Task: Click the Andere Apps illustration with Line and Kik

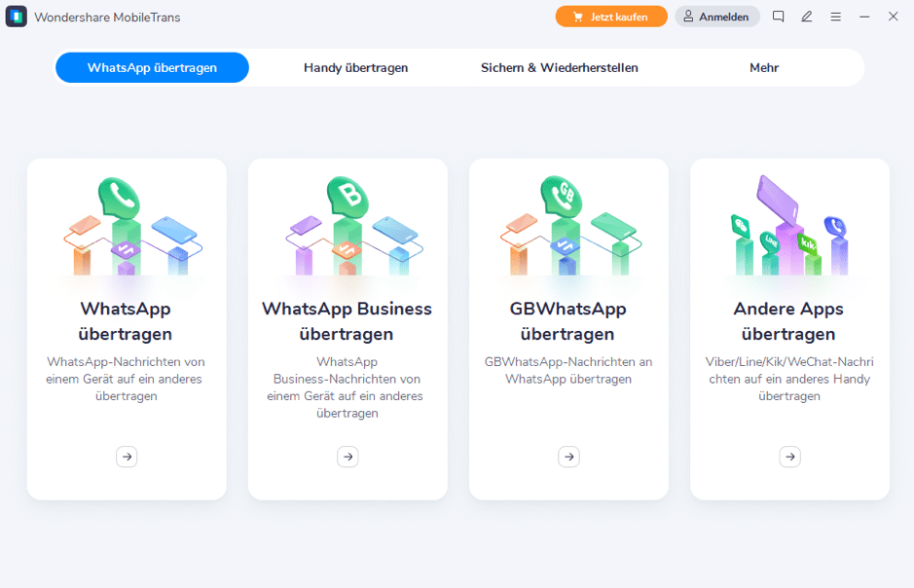Action: pyautogui.click(x=789, y=226)
